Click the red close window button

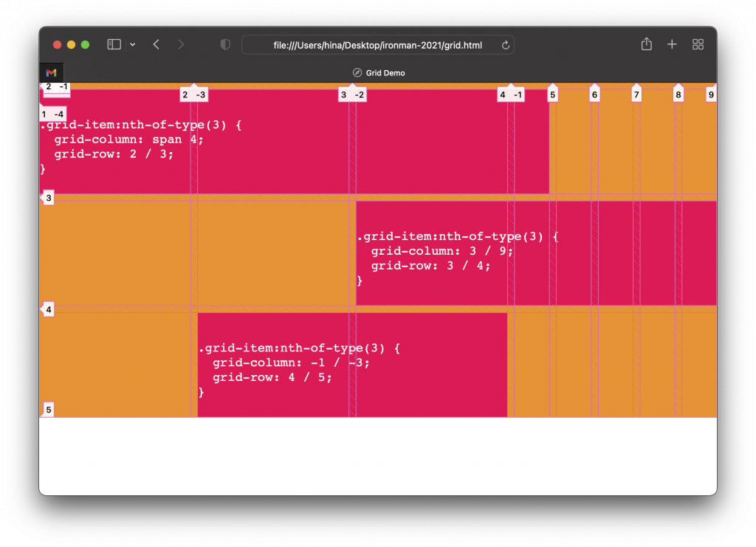click(57, 44)
